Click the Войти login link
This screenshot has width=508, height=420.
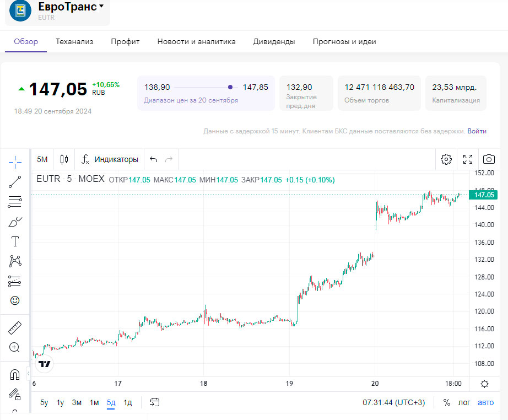coord(477,131)
